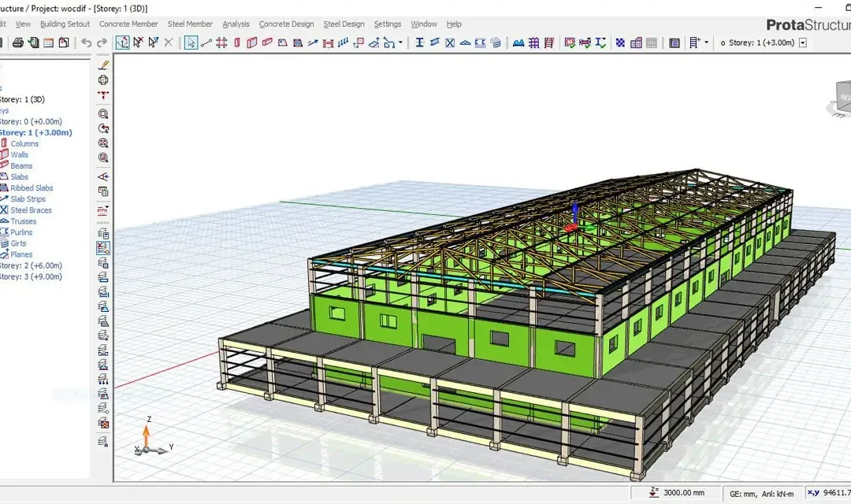Select the axis line drawing tool
Image resolution: width=851 pixels, height=504 pixels.
coord(206,43)
